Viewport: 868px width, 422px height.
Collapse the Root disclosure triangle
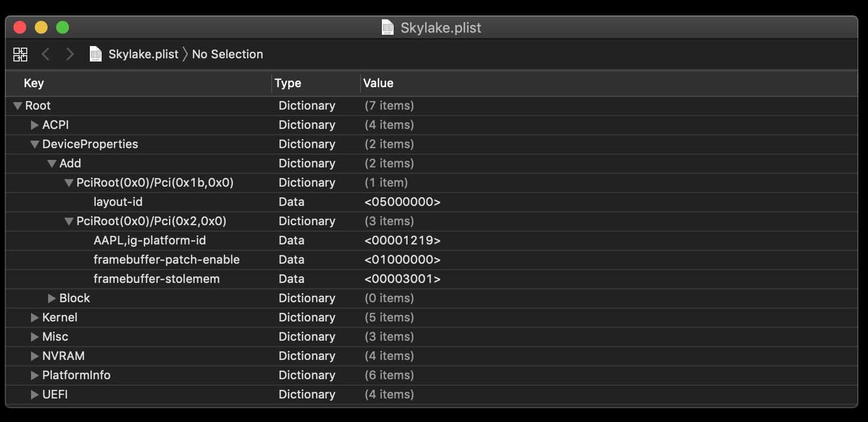pyautogui.click(x=18, y=106)
